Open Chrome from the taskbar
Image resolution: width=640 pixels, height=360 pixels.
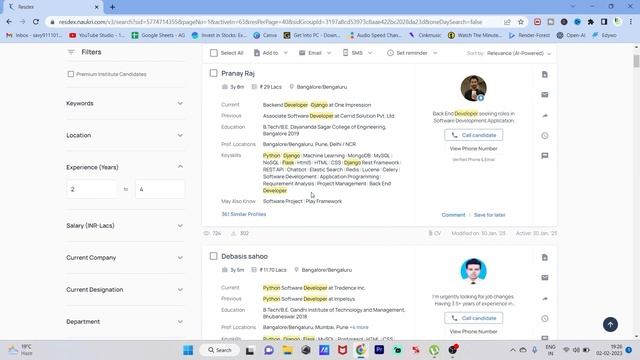click(361, 350)
